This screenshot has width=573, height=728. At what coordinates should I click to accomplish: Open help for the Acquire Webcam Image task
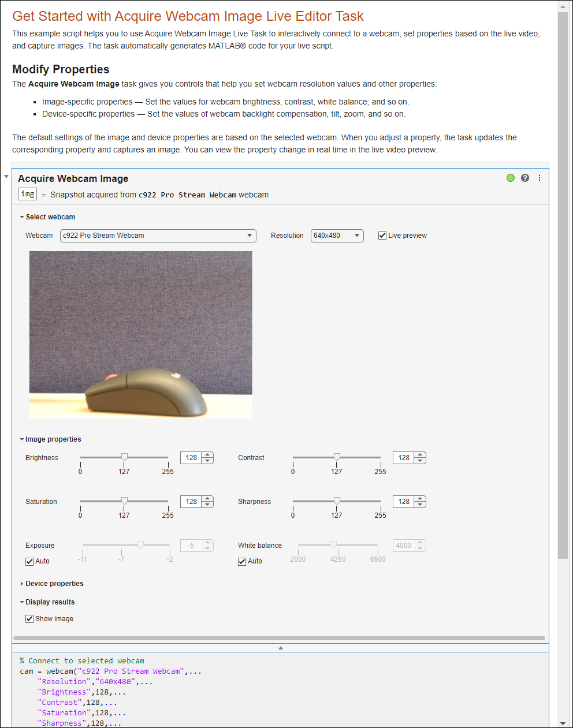[x=525, y=178]
